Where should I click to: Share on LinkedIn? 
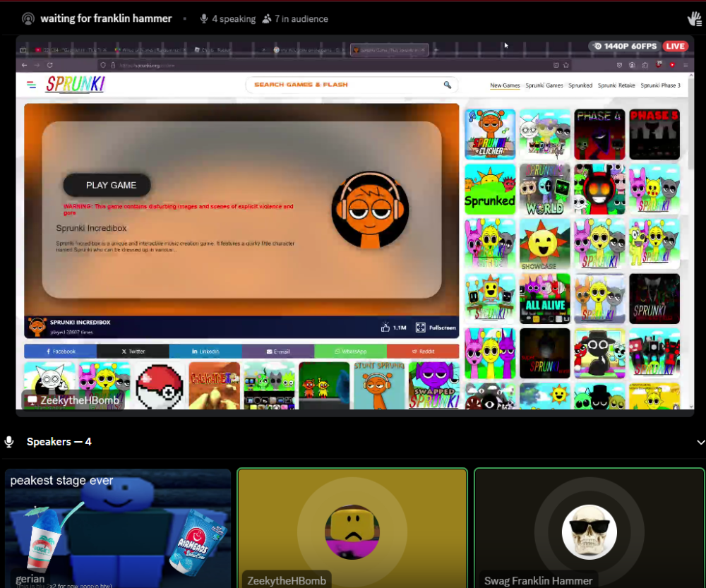(205, 352)
